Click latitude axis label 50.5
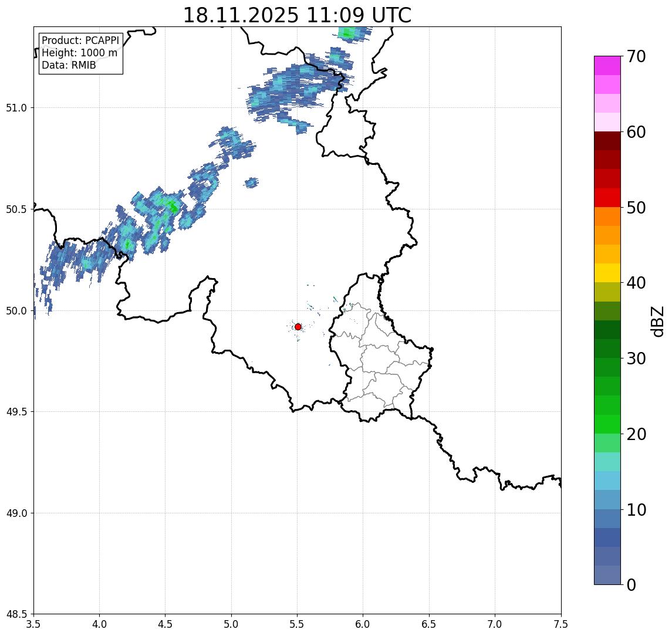Screen dimensions: 672x636 (x=16, y=209)
